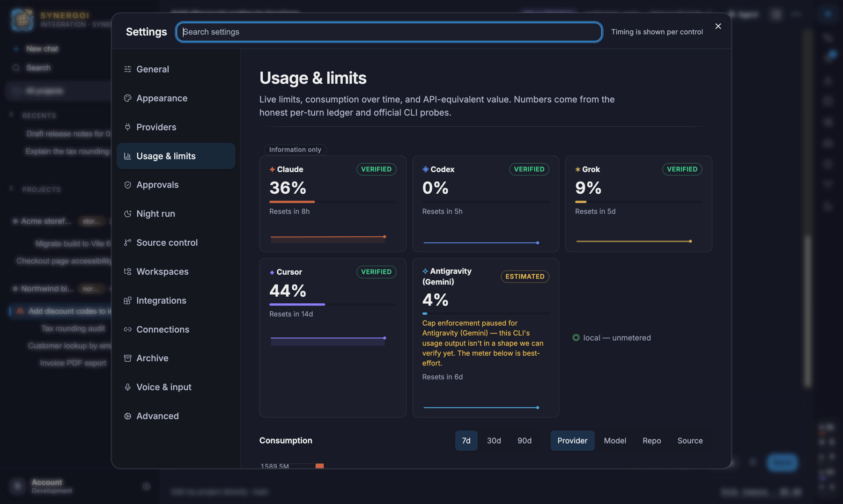Group consumption by Source
This screenshot has height=504, width=843.
click(x=690, y=441)
